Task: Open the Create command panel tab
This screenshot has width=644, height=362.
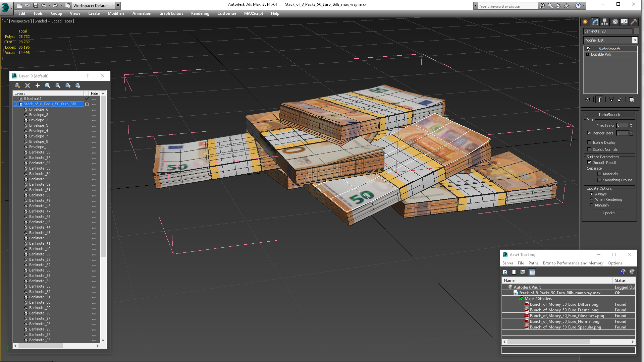Action: (x=585, y=22)
